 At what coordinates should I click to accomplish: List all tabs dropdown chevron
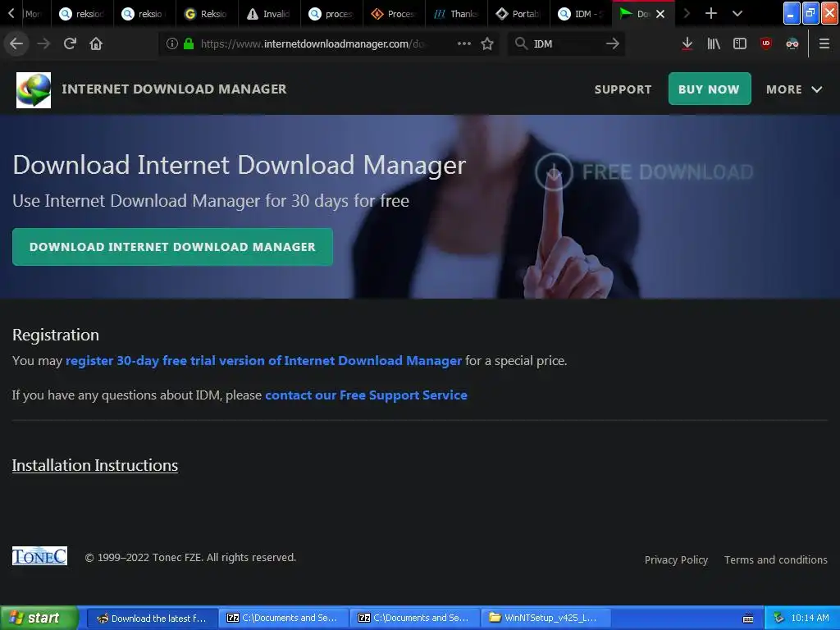pyautogui.click(x=737, y=13)
